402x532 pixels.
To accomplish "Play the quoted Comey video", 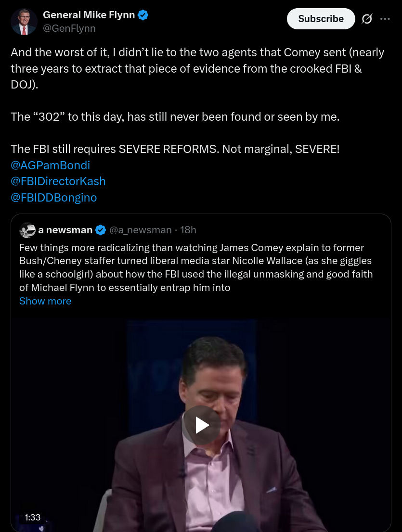I will click(x=201, y=425).
